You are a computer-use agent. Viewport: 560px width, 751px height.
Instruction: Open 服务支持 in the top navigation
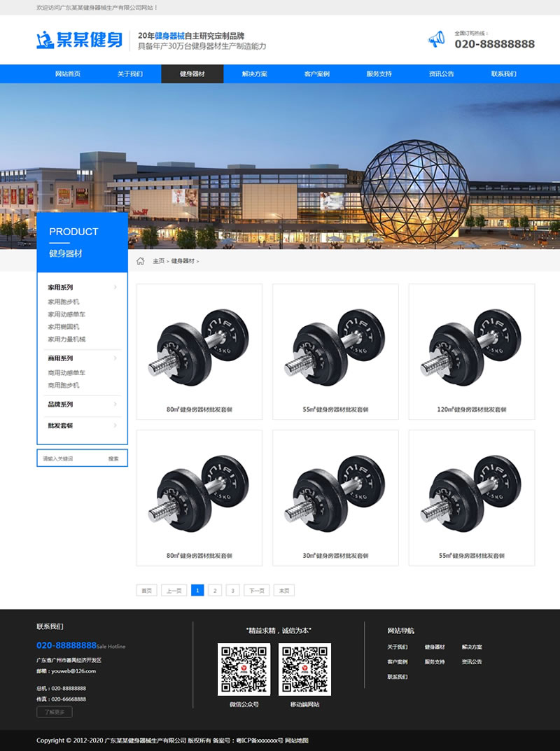pos(379,73)
